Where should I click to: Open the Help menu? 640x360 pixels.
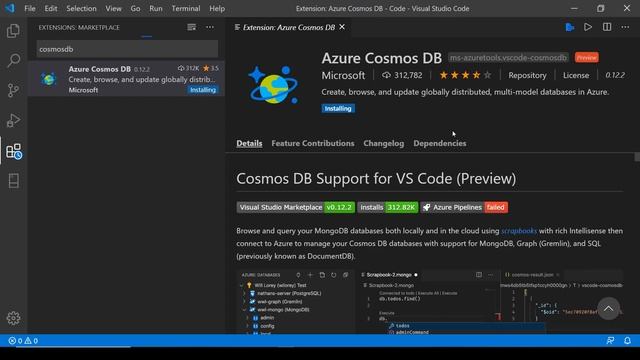click(x=217, y=9)
